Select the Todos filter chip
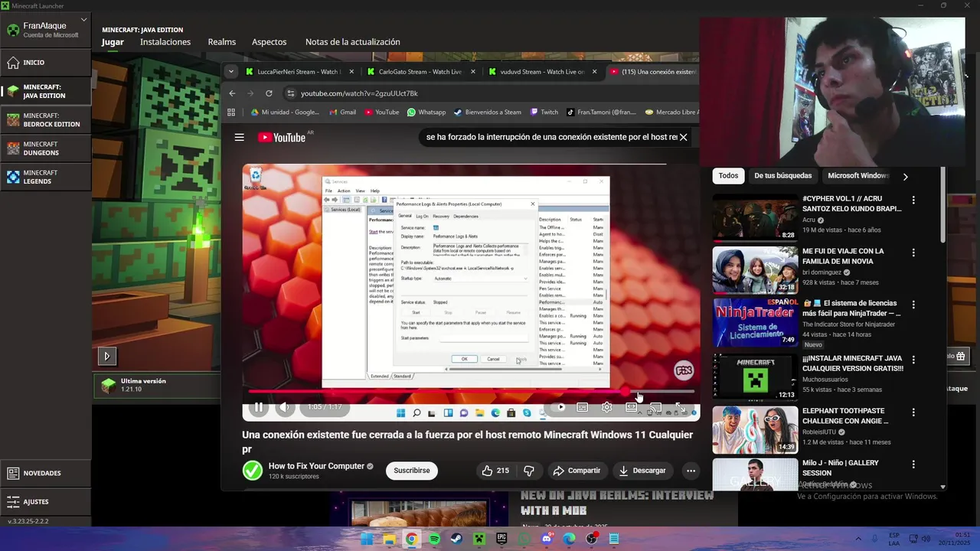980x551 pixels. tap(728, 176)
